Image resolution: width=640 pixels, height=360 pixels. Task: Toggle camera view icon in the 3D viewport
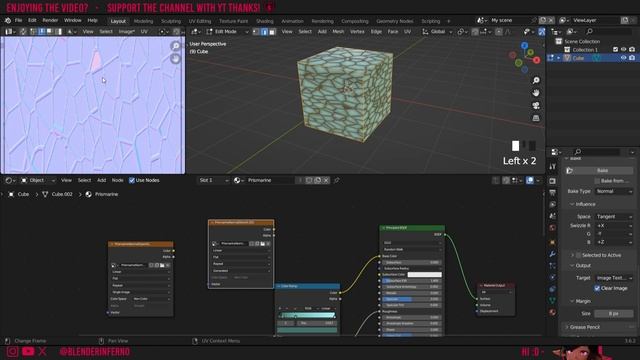[536, 105]
